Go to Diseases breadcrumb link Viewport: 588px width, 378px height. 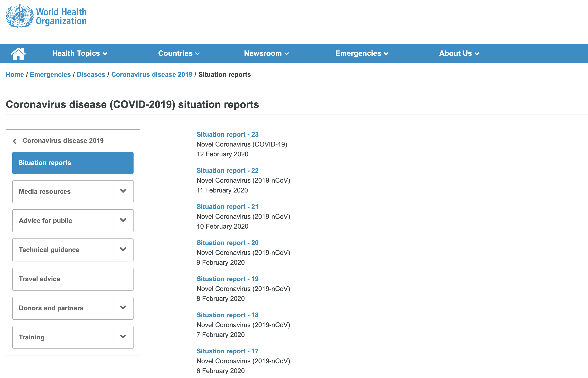click(x=91, y=75)
